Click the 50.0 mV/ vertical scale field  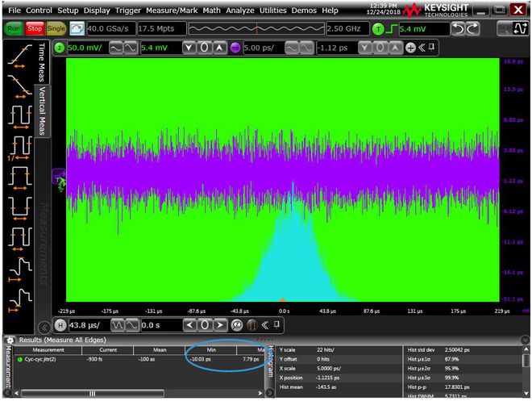87,48
